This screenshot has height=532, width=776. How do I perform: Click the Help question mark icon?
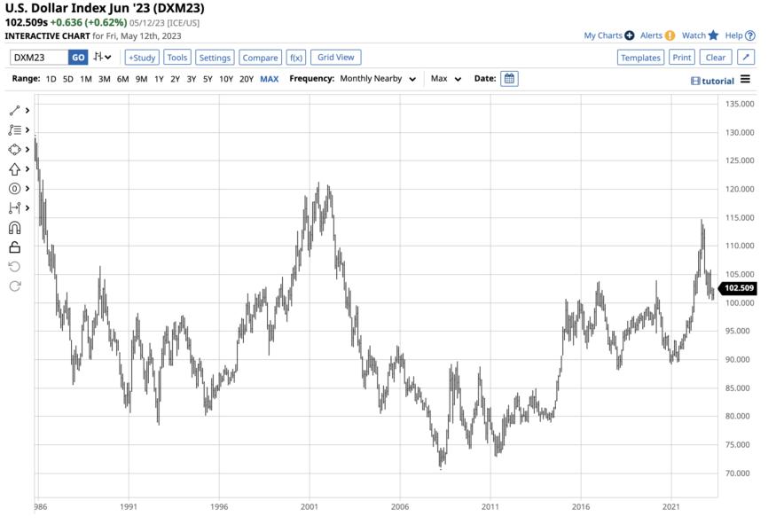750,35
